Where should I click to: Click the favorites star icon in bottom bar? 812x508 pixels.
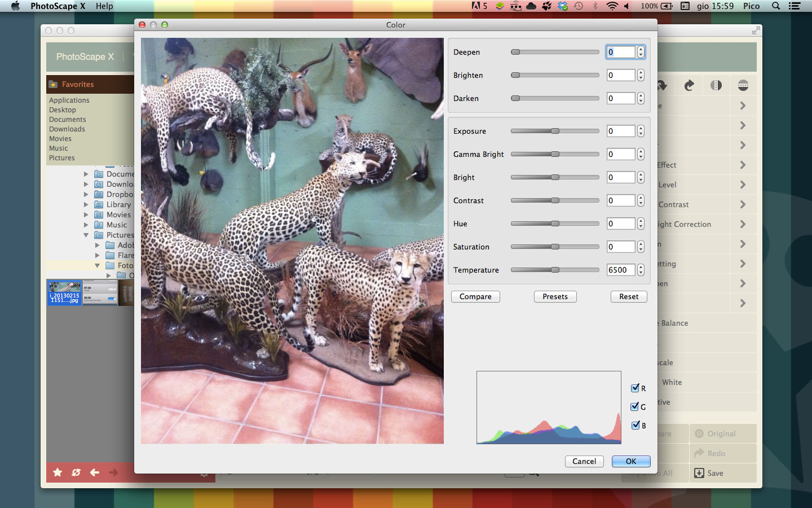tap(58, 472)
